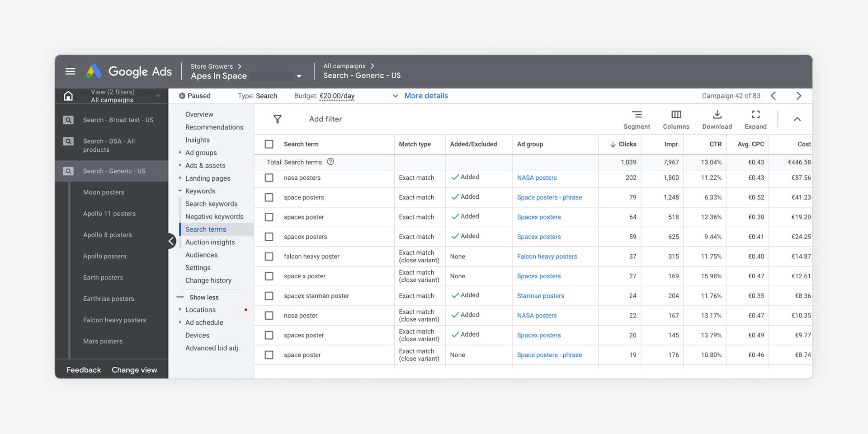
Task: Click the help icon next to Total: Search terms
Action: click(x=330, y=162)
